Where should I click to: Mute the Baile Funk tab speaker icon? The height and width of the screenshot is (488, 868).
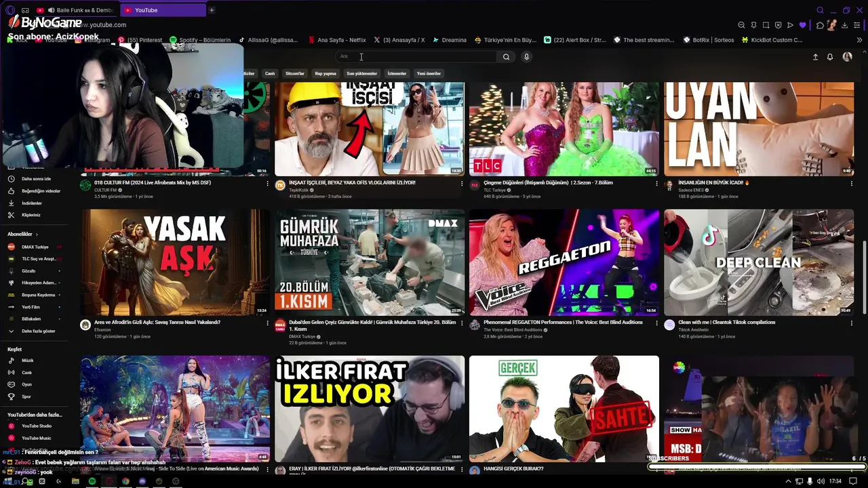coord(52,10)
